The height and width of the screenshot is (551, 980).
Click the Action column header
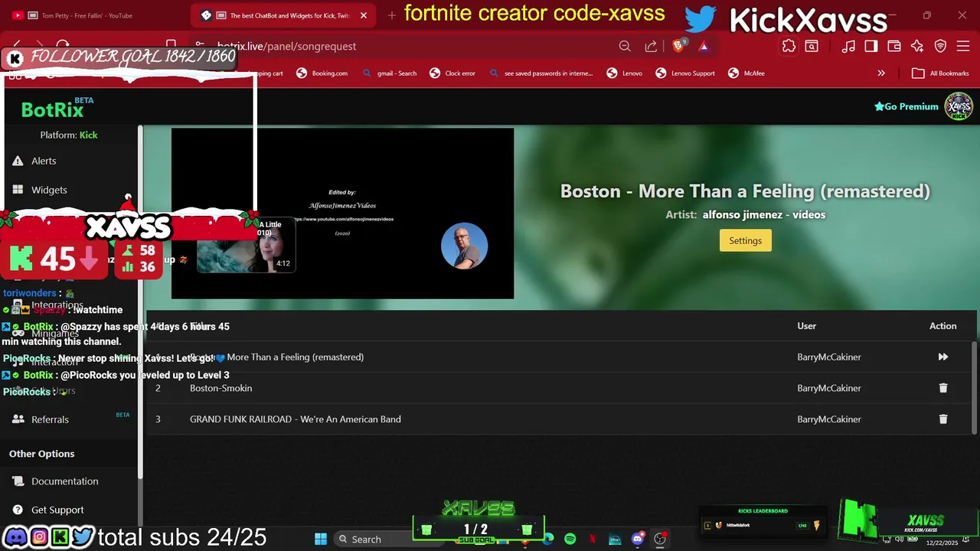[x=942, y=326]
